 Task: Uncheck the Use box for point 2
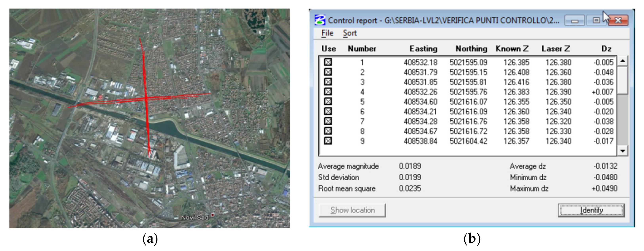pyautogui.click(x=328, y=72)
